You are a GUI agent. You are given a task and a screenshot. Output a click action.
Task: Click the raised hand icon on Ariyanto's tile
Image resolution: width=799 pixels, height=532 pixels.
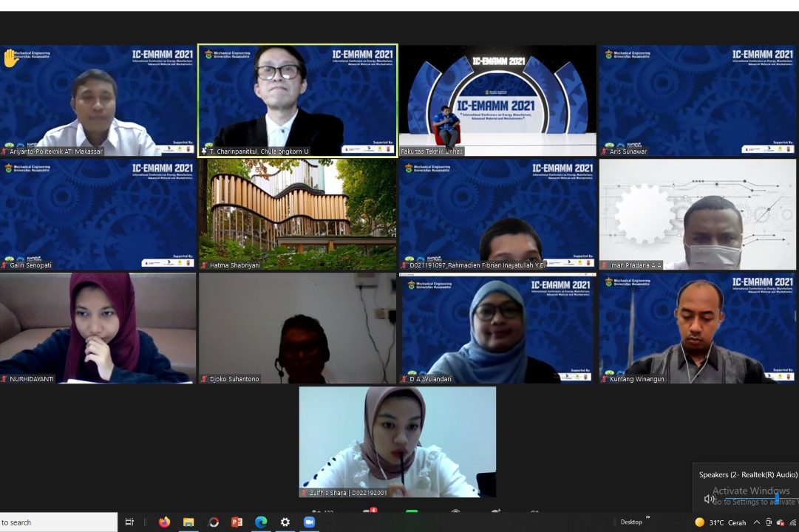click(10, 58)
